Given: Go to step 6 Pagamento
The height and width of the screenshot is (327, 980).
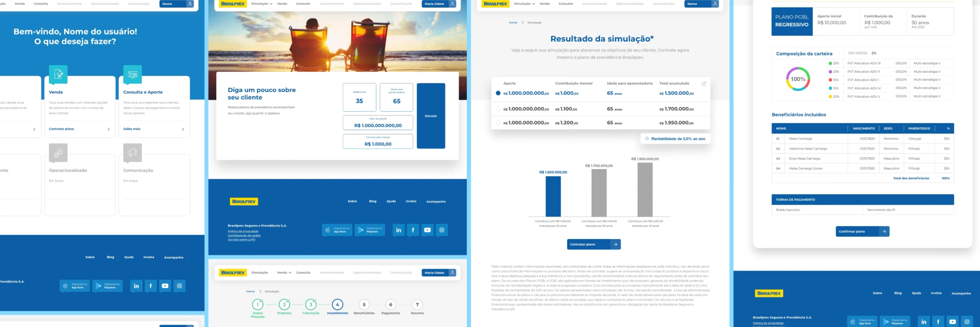Looking at the screenshot, I should click(x=391, y=305).
